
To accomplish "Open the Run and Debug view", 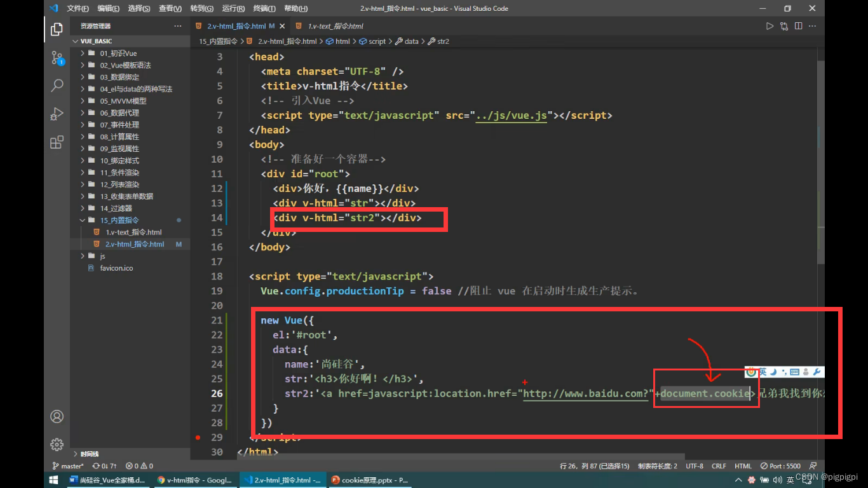I will 57,114.
